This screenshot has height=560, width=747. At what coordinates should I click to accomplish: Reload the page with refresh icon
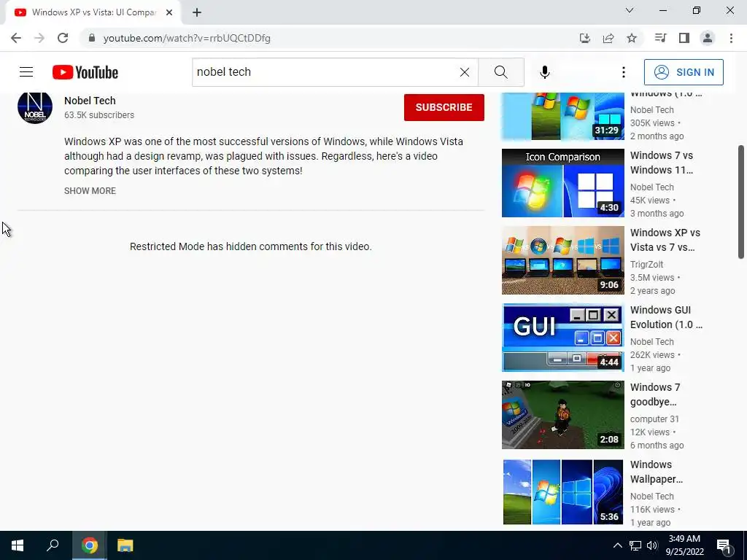[x=63, y=38]
